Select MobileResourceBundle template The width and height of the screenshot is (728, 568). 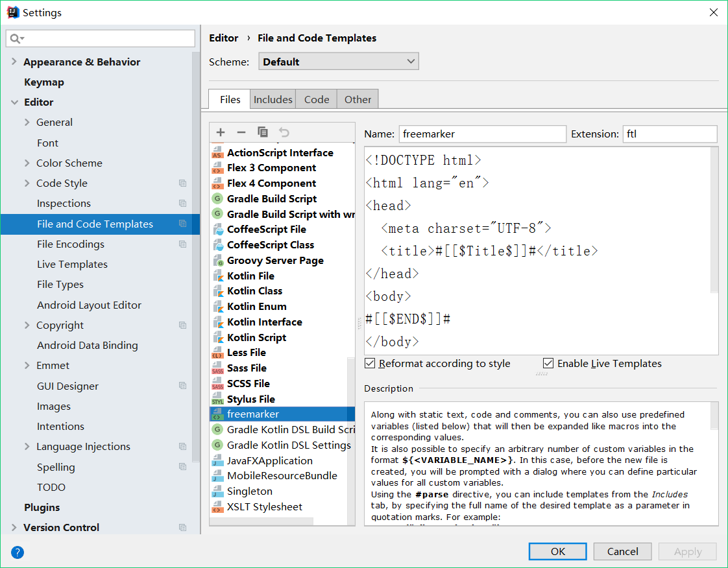tap(282, 476)
